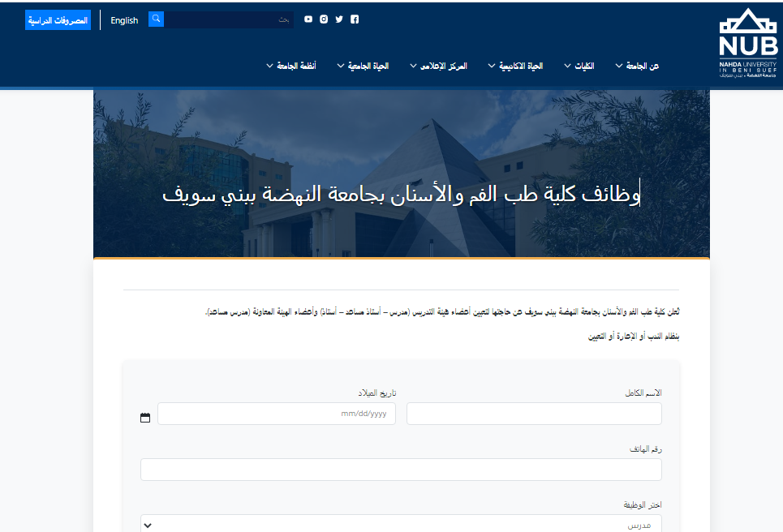Open the اختر الوظيفة dropdown
The height and width of the screenshot is (532, 783).
pos(401,524)
